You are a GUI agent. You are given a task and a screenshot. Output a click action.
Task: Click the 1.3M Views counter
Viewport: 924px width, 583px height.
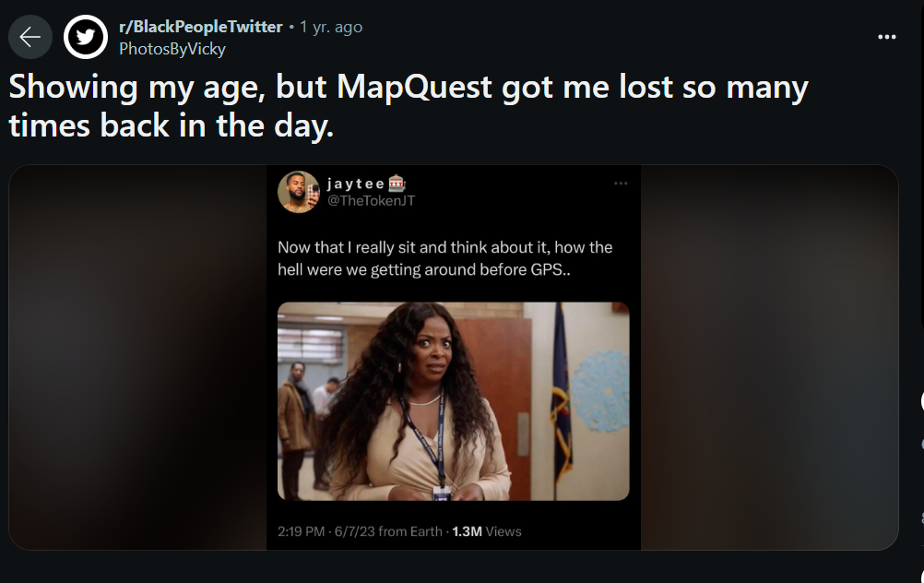tap(487, 531)
